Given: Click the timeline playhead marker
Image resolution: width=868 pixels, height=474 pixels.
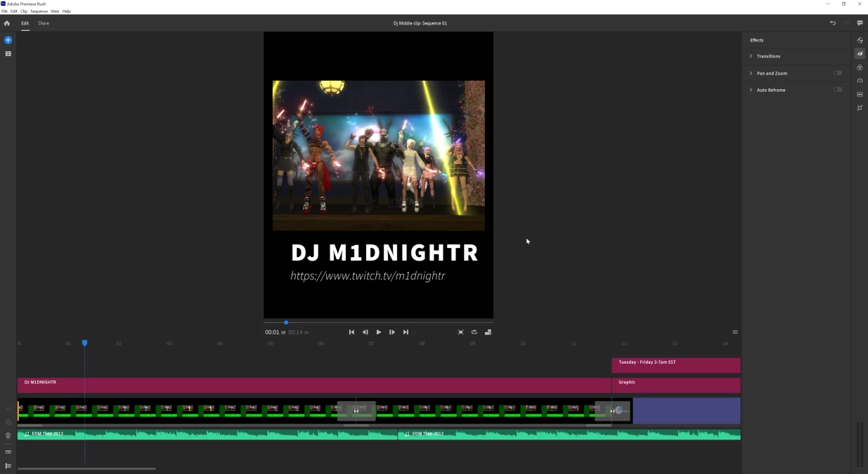Looking at the screenshot, I should click(84, 343).
